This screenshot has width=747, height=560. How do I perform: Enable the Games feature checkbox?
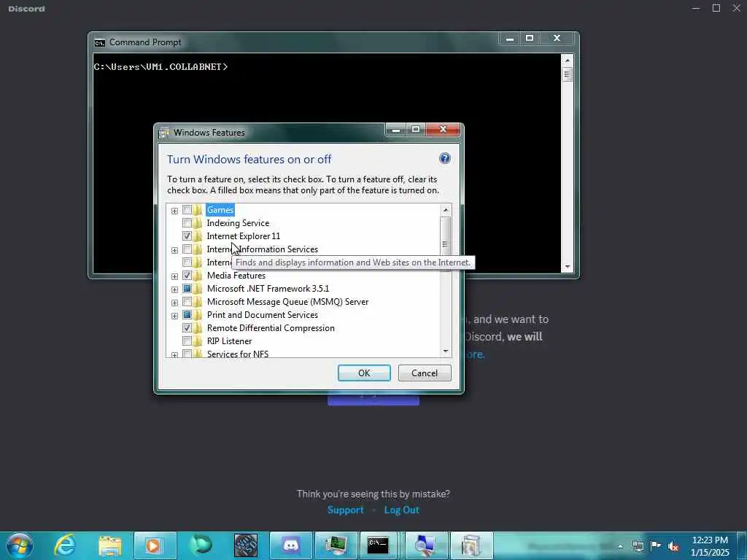click(x=187, y=210)
